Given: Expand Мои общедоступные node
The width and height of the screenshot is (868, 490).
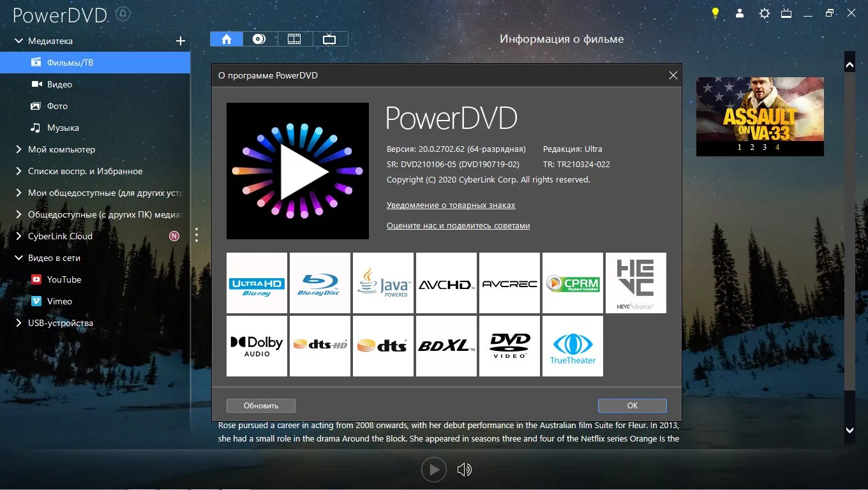Looking at the screenshot, I should click(18, 193).
